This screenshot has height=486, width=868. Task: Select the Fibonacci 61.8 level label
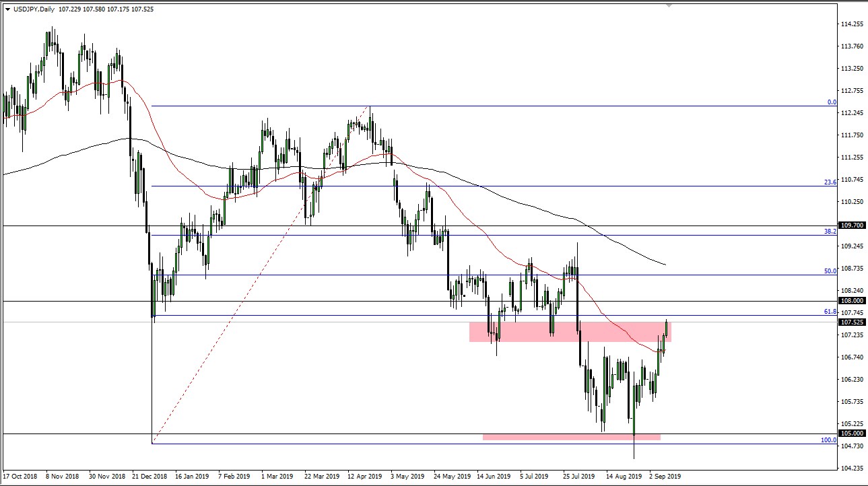click(830, 312)
